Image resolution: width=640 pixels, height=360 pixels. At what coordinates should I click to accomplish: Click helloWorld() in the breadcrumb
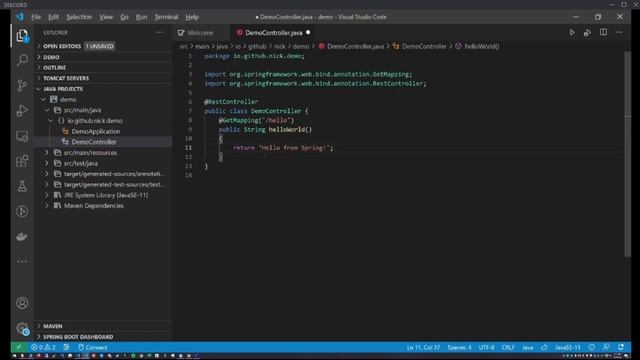(482, 46)
